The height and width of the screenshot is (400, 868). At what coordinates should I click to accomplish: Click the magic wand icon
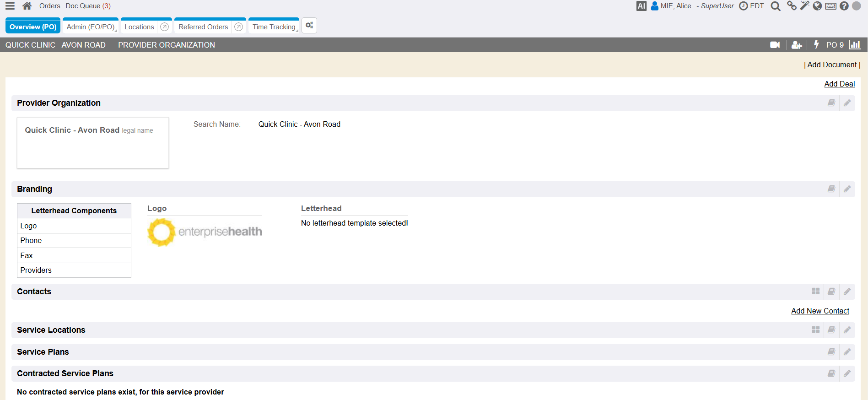(x=804, y=6)
